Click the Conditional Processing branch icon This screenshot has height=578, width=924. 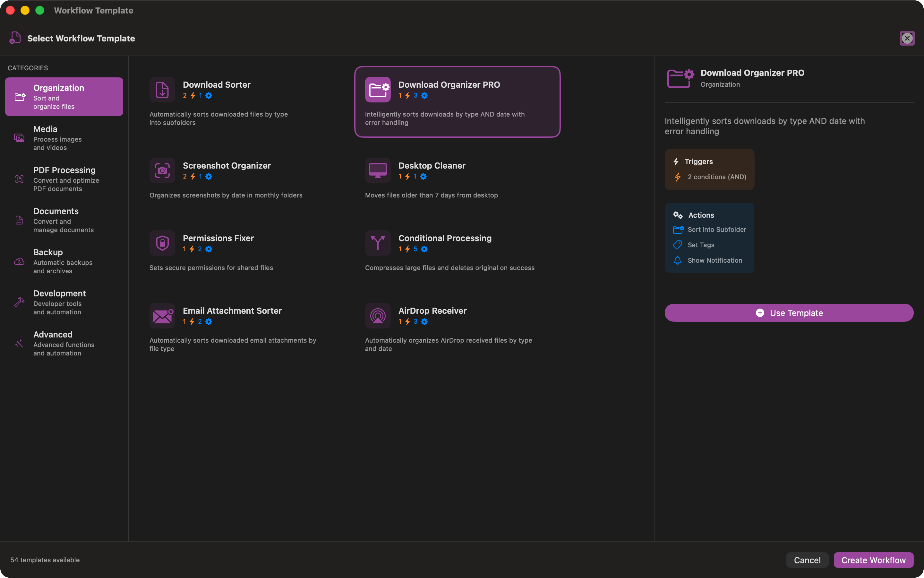coord(378,243)
